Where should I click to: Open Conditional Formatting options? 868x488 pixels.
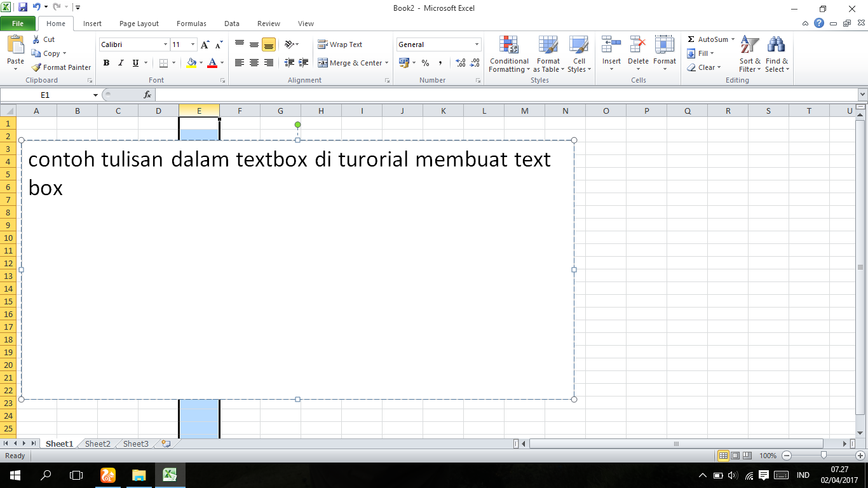point(508,55)
